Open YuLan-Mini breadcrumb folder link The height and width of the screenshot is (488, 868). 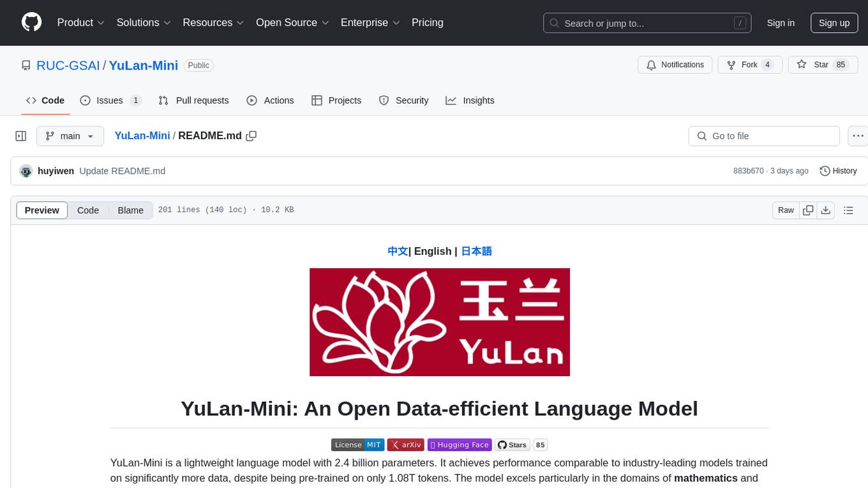click(x=142, y=135)
